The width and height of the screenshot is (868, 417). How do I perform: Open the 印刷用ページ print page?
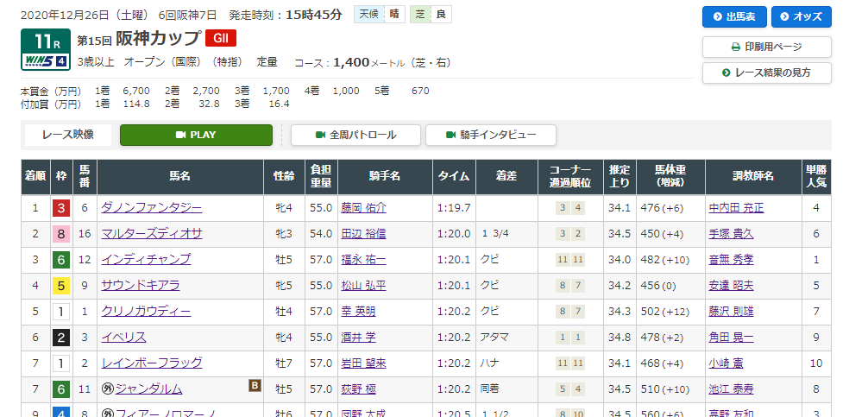(767, 47)
